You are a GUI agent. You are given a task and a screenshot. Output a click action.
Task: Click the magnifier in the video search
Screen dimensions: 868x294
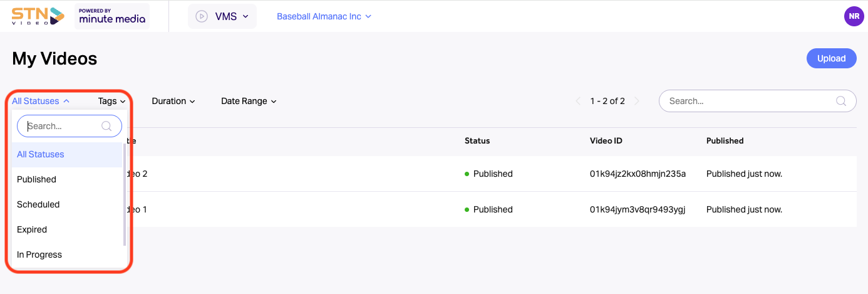click(842, 101)
